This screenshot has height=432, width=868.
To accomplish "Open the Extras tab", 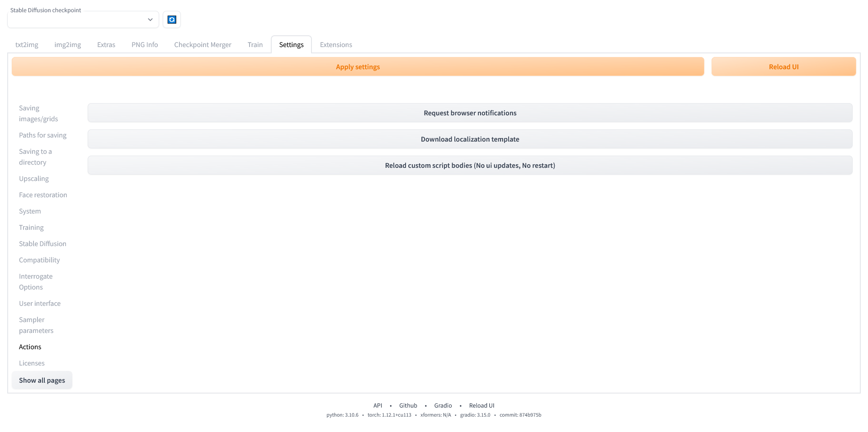I will point(106,44).
